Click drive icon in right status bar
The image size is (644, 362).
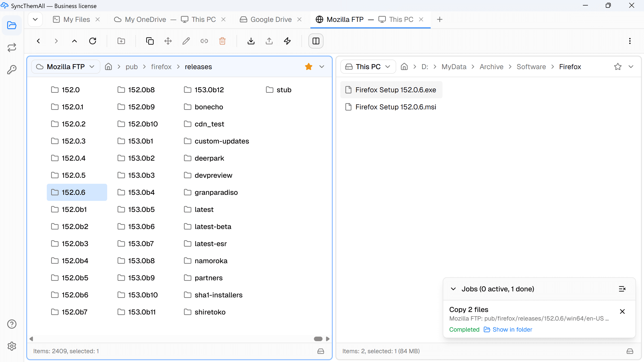pyautogui.click(x=630, y=351)
